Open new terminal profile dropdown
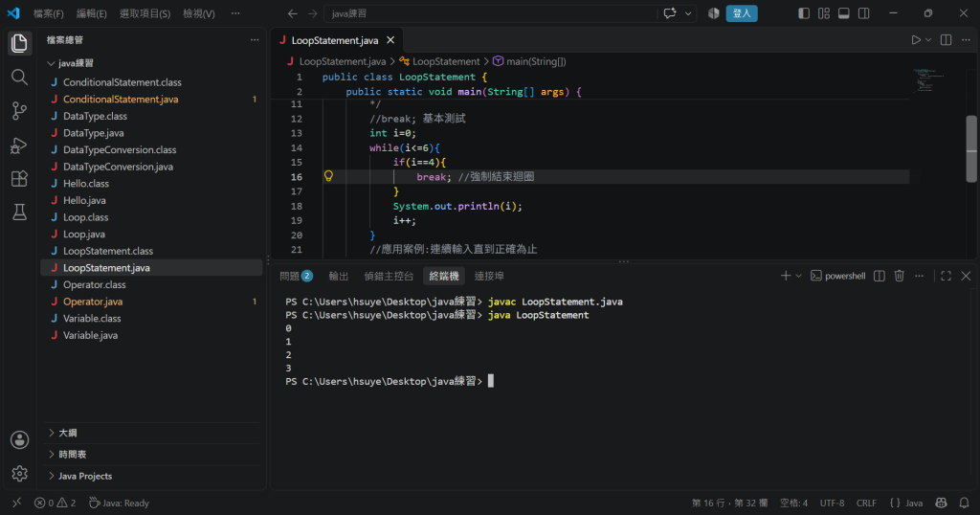Screen dimensions: 980x515 tap(799, 276)
